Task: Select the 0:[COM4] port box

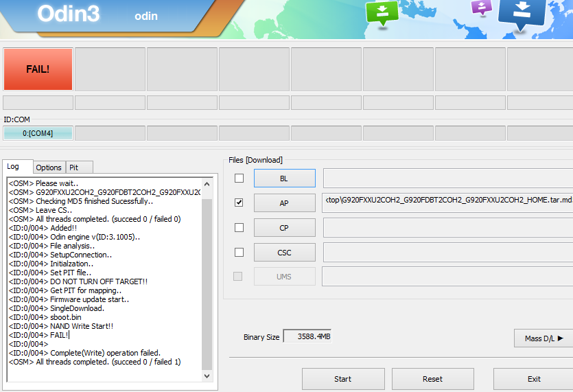Action: click(x=38, y=133)
